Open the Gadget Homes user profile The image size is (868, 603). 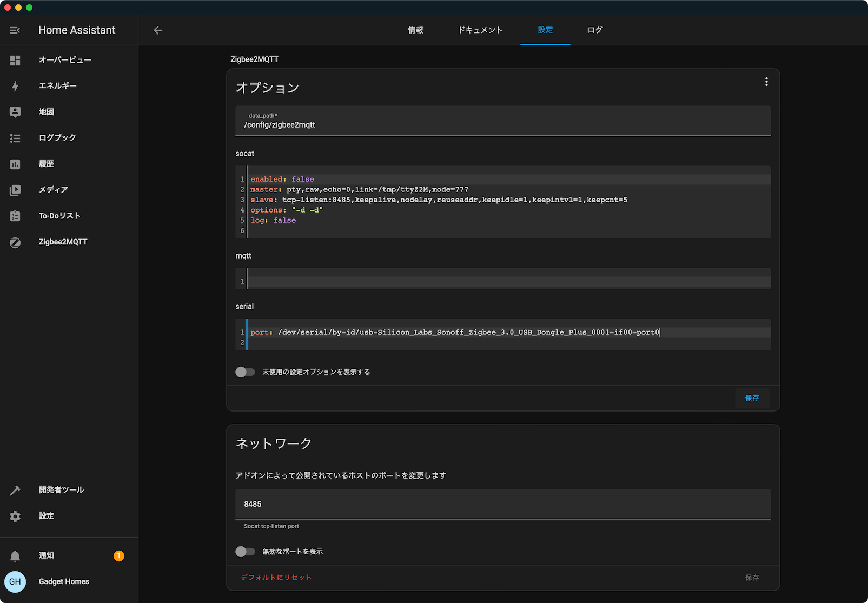[x=64, y=582]
